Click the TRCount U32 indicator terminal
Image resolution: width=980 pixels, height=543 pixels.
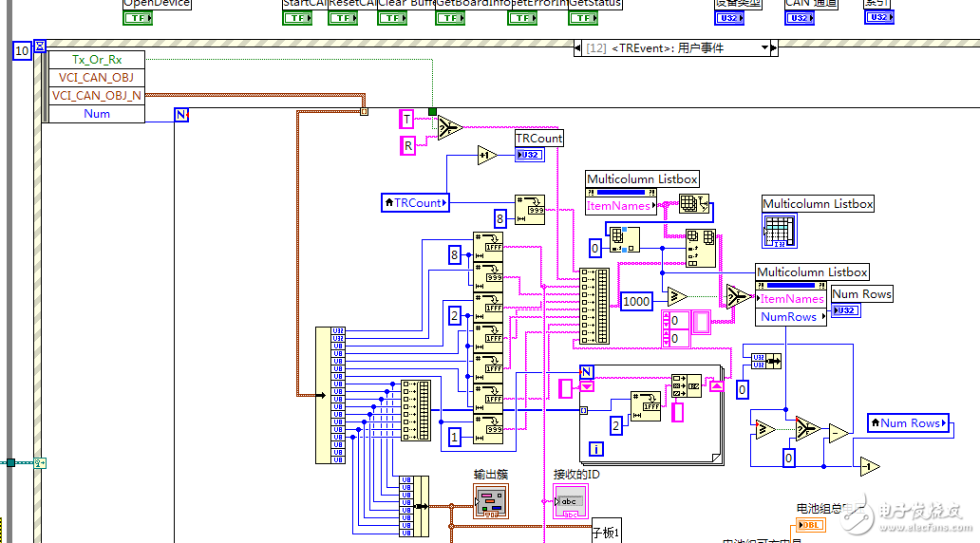(529, 155)
